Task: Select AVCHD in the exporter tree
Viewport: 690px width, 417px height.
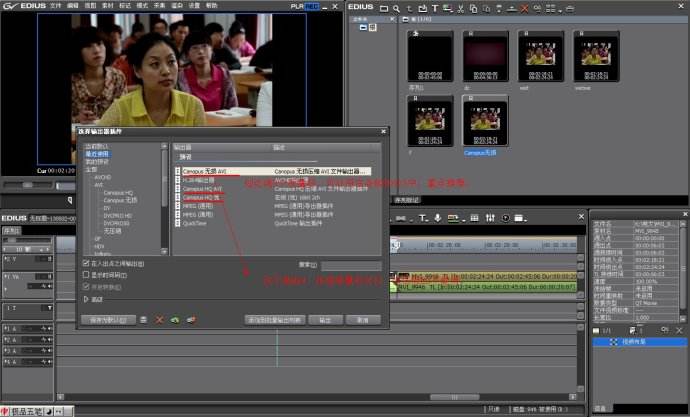Action: (x=103, y=177)
